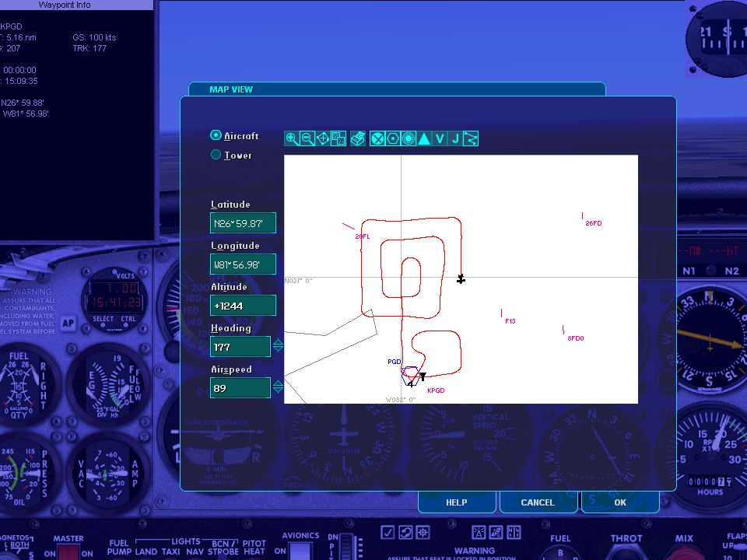The height and width of the screenshot is (560, 747).
Task: Toggle the LAND light switch
Action: [x=146, y=551]
